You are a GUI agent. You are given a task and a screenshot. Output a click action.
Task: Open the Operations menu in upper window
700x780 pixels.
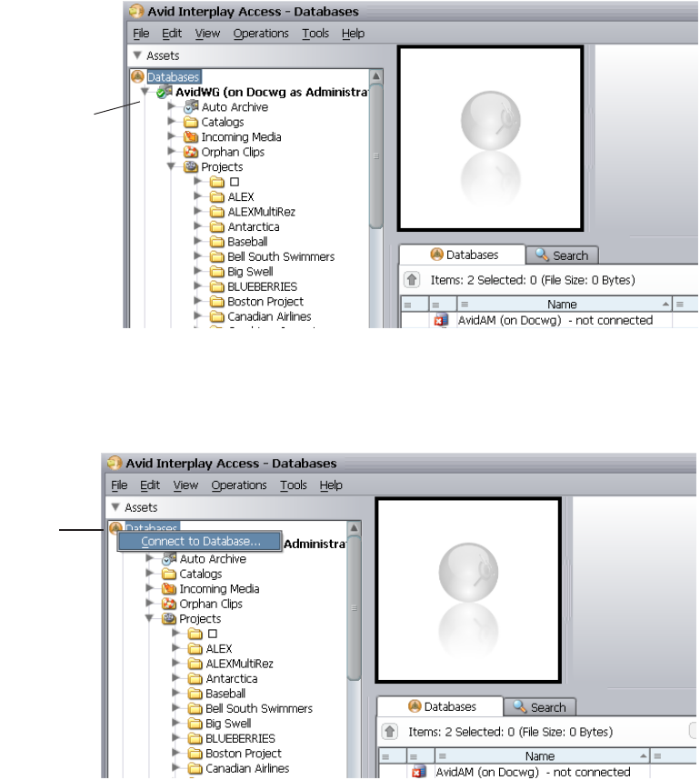coord(261,34)
